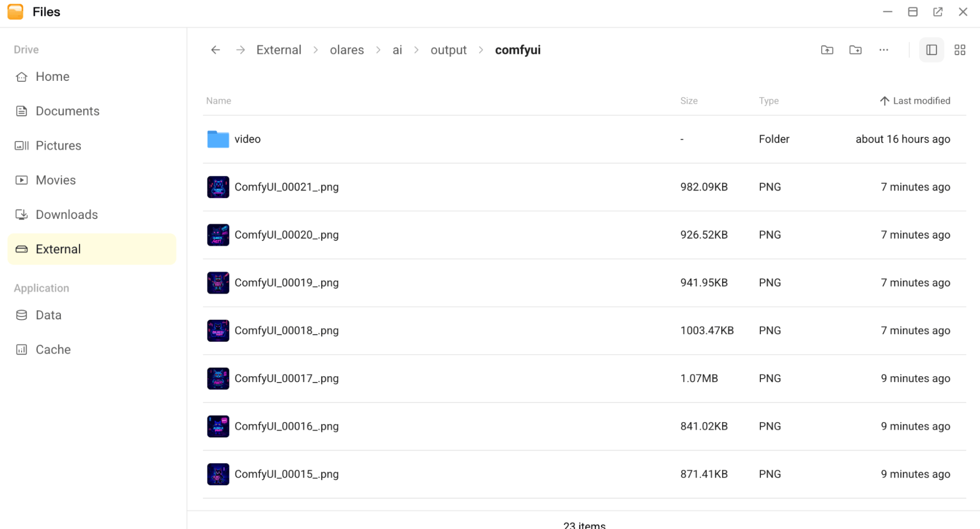The height and width of the screenshot is (529, 980).
Task: Click the Data icon under Application
Action: coord(21,315)
